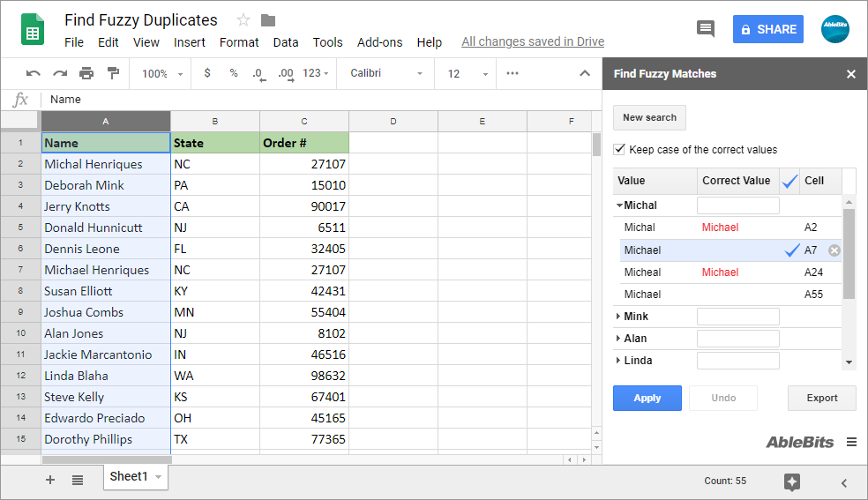Image resolution: width=868 pixels, height=500 pixels.
Task: Click the checkmark column header in results
Action: pos(789,181)
